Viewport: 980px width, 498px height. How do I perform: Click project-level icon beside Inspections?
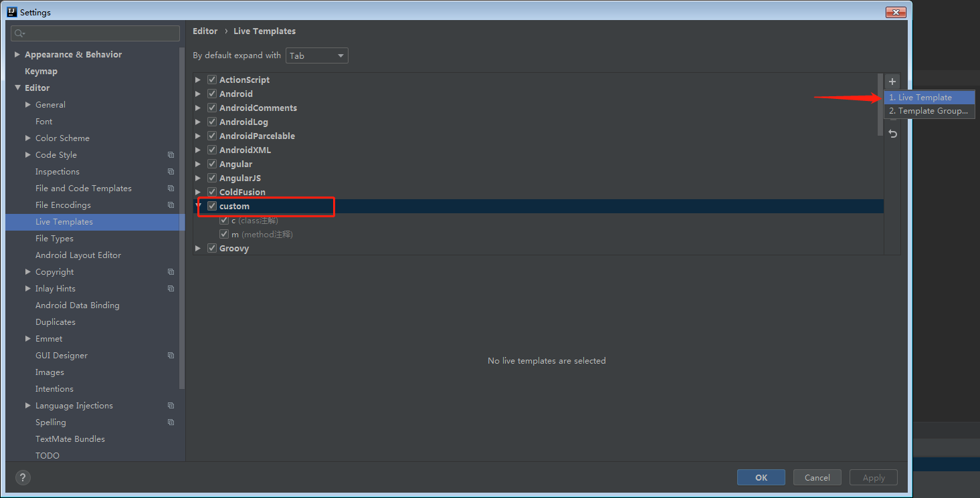click(171, 171)
